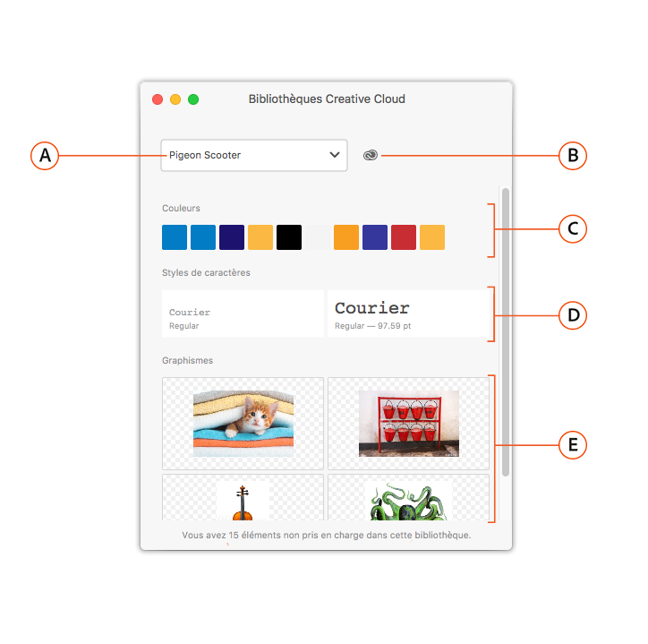648x644 pixels.
Task: Select the dark navy color swatch
Action: [232, 237]
